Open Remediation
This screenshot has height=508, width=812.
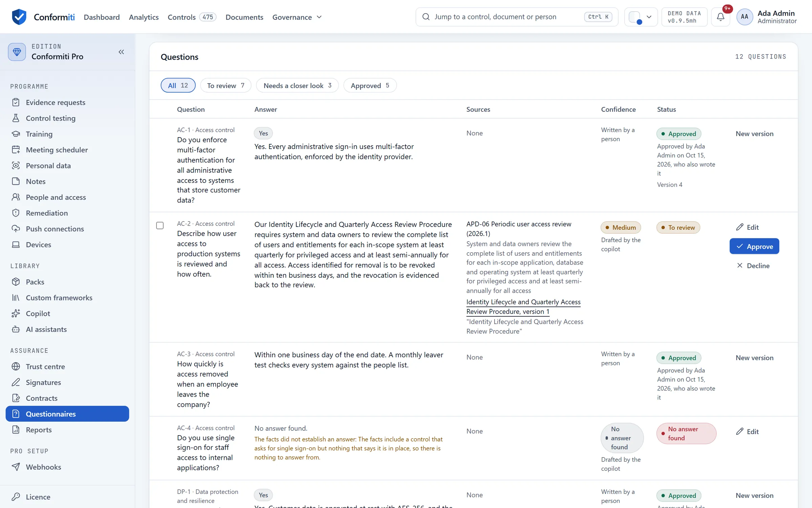click(67, 213)
